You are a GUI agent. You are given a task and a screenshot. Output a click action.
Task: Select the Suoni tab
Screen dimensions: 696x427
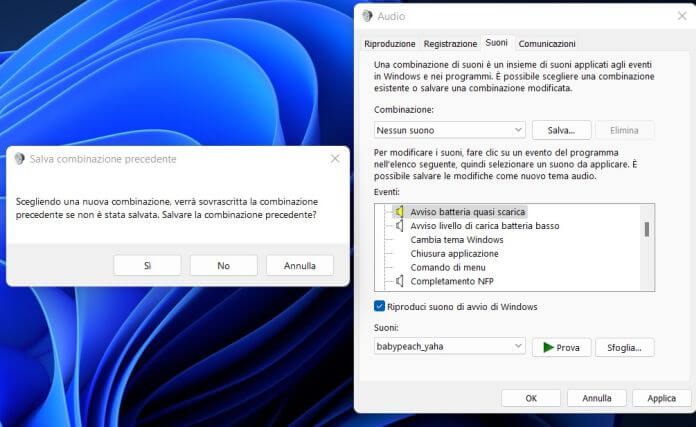coord(496,43)
